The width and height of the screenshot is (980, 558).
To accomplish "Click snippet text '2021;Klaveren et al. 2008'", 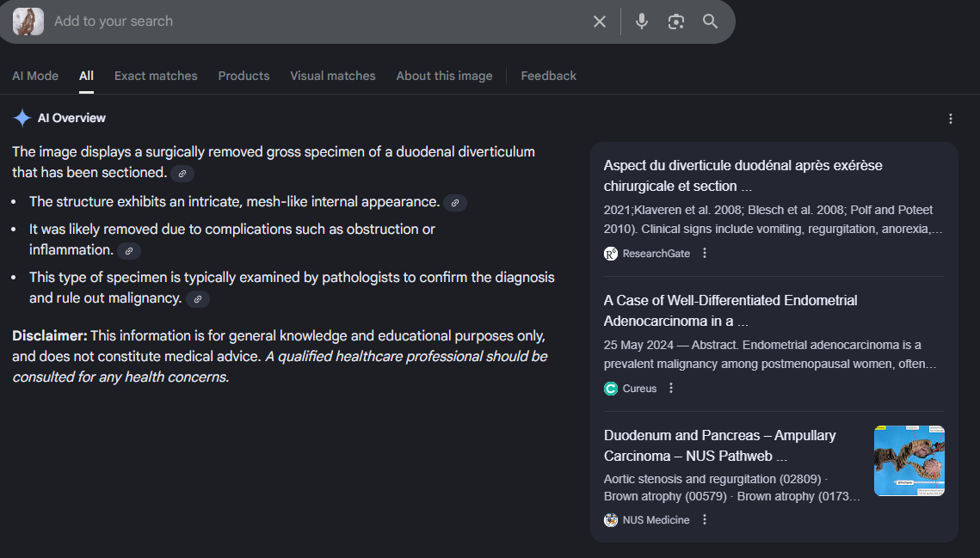I will click(774, 219).
